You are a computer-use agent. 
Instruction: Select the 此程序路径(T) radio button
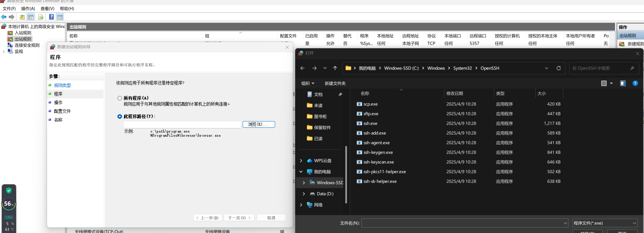coord(120,116)
